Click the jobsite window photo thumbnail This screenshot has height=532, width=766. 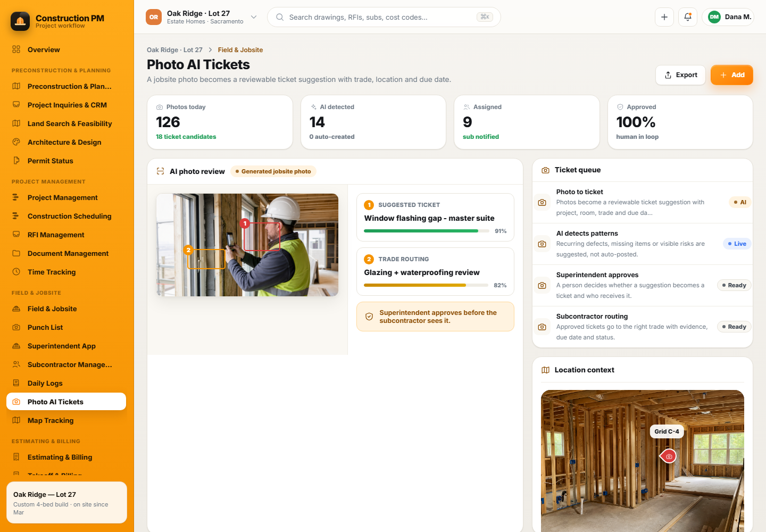coord(247,245)
